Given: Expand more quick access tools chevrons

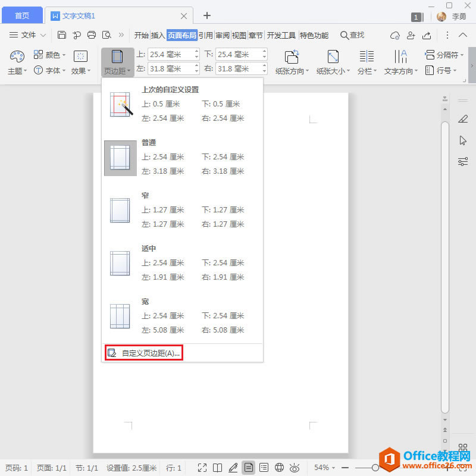Looking at the screenshot, I should [121, 35].
